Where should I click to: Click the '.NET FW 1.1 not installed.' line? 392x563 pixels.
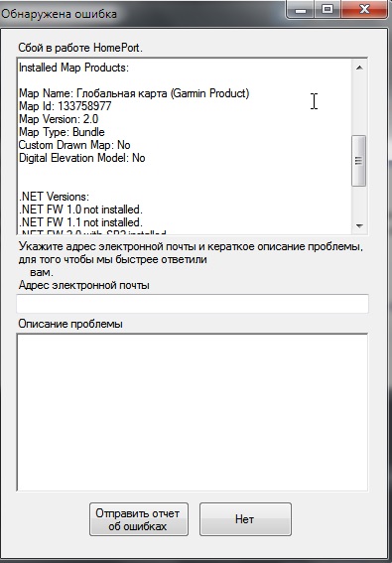click(80, 222)
